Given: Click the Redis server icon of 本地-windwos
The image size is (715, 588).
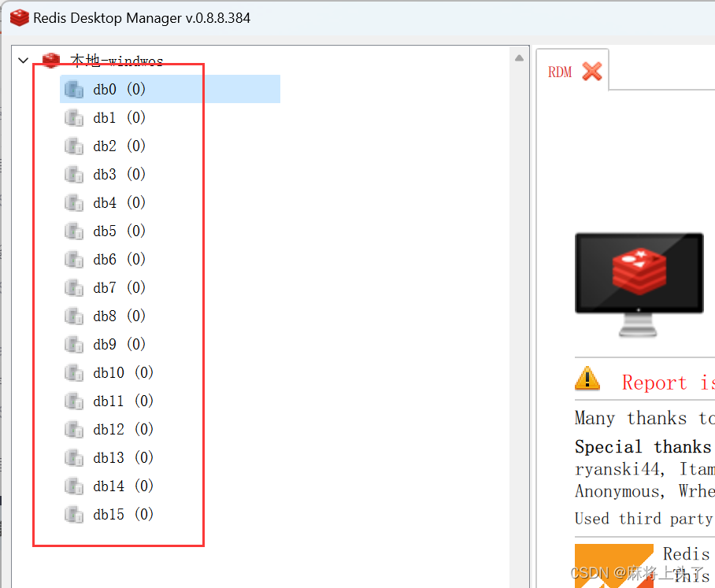Looking at the screenshot, I should tap(51, 60).
